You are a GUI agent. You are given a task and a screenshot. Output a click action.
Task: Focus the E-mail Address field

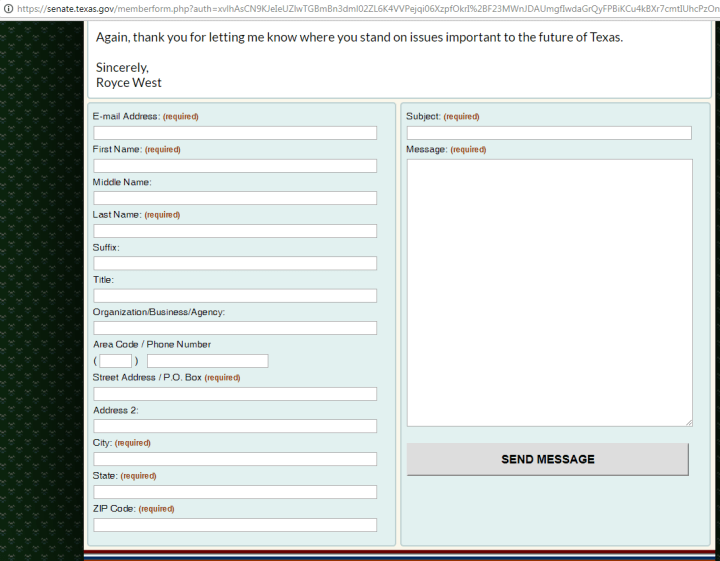235,133
